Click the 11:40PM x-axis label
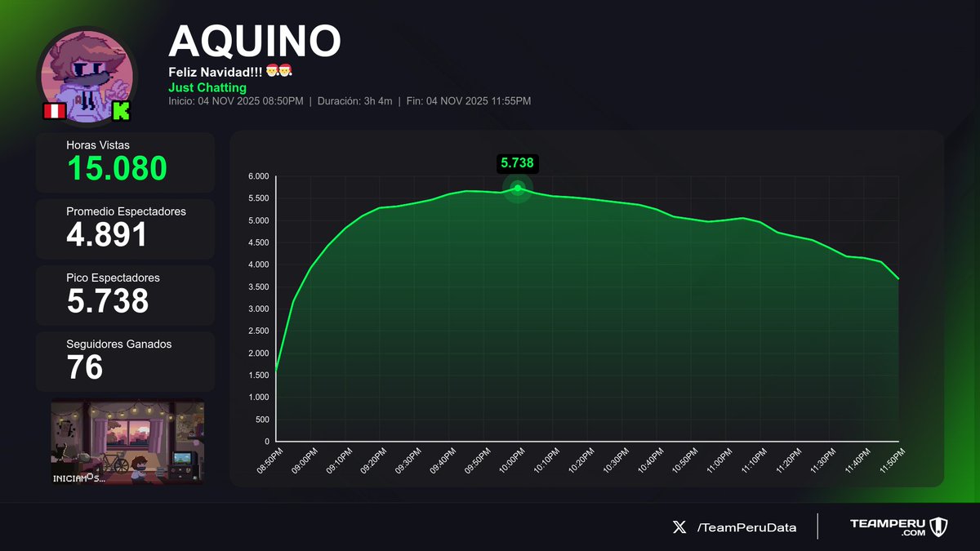The width and height of the screenshot is (980, 551). 857,460
